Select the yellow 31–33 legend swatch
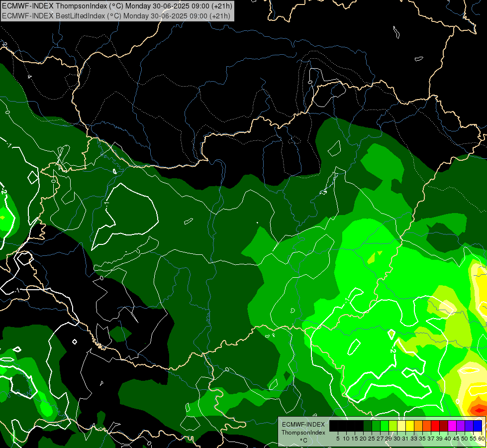This screenshot has width=487, height=448. [410, 426]
